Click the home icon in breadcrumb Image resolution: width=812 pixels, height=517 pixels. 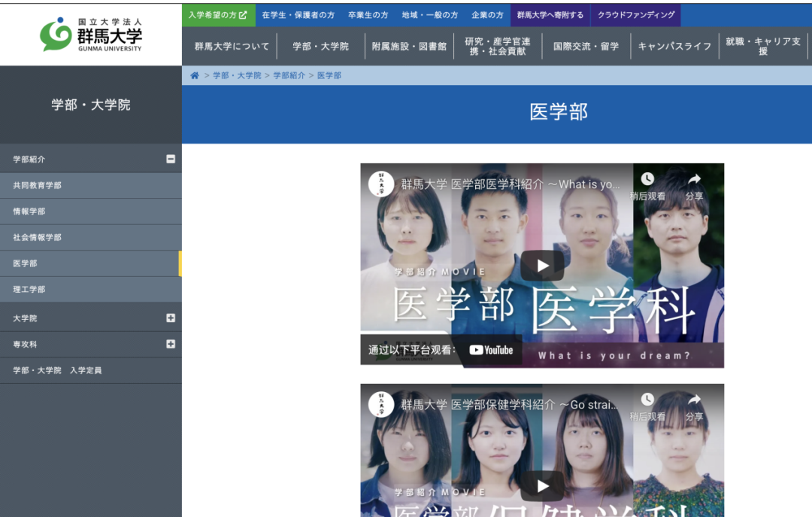pyautogui.click(x=195, y=76)
